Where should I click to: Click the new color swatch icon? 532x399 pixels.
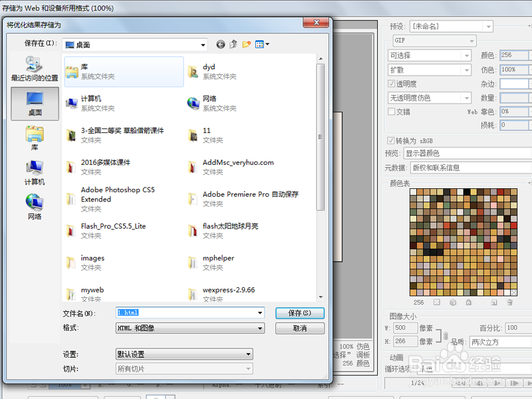pos(495,303)
